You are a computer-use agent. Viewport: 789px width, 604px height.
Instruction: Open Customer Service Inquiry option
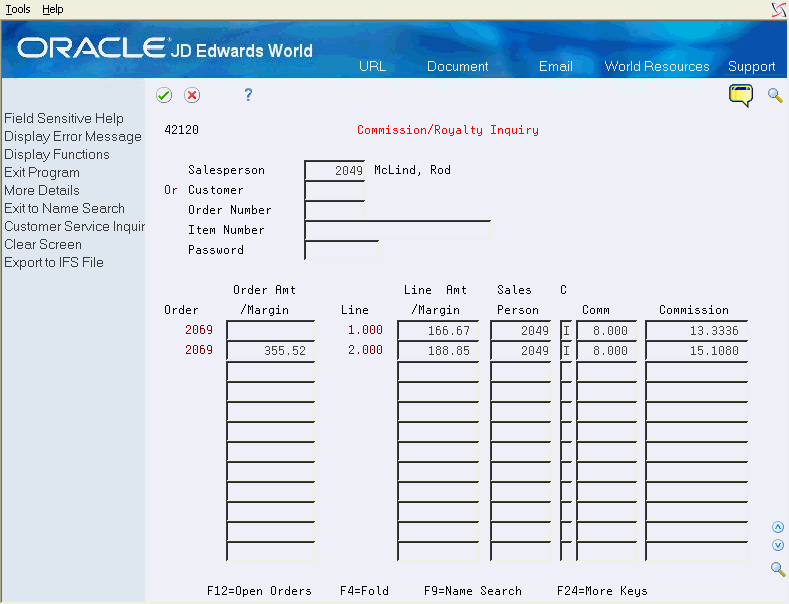(x=74, y=226)
